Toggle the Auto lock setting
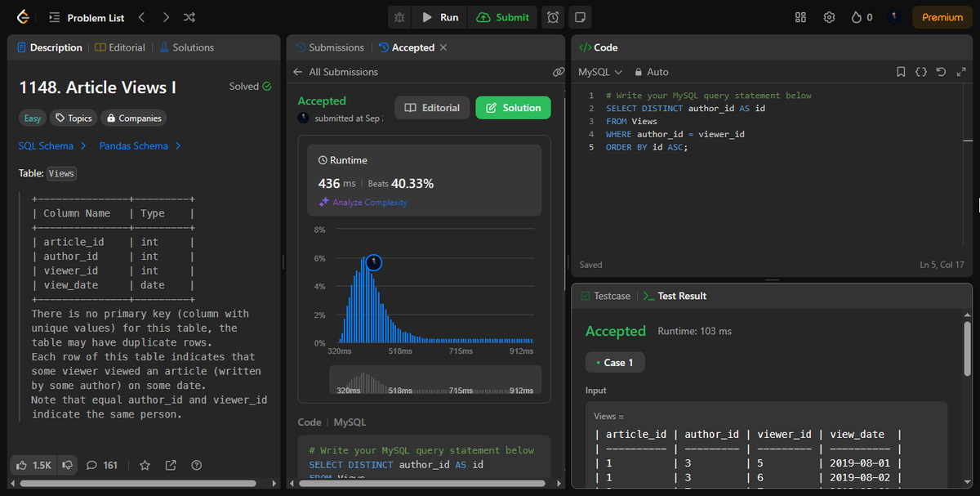Image resolution: width=980 pixels, height=496 pixels. click(652, 72)
